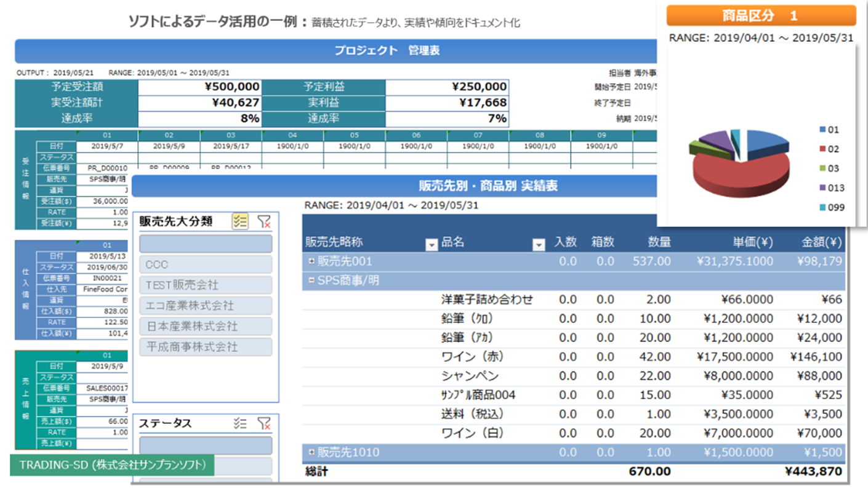Click the 数量 column header
Viewport: 868px width, 494px height.
coord(659,243)
